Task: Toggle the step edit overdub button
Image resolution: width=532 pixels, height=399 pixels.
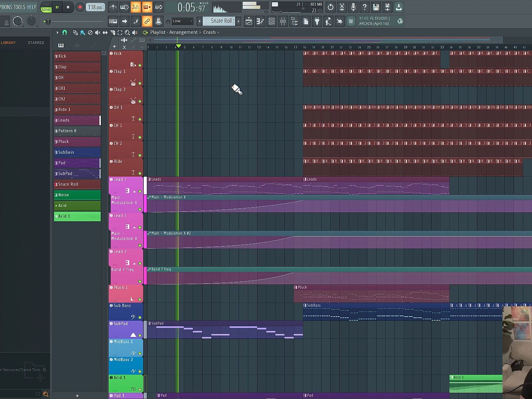Action: pyautogui.click(x=147, y=7)
